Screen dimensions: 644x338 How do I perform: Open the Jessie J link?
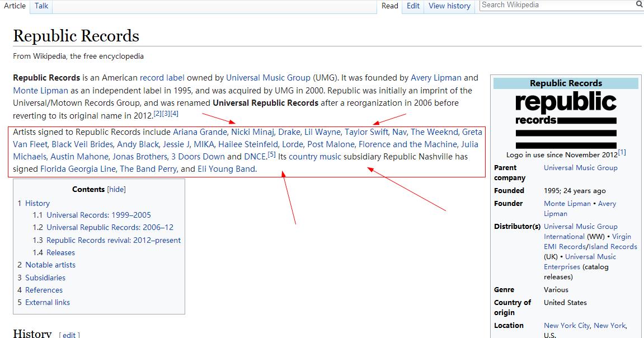point(176,144)
